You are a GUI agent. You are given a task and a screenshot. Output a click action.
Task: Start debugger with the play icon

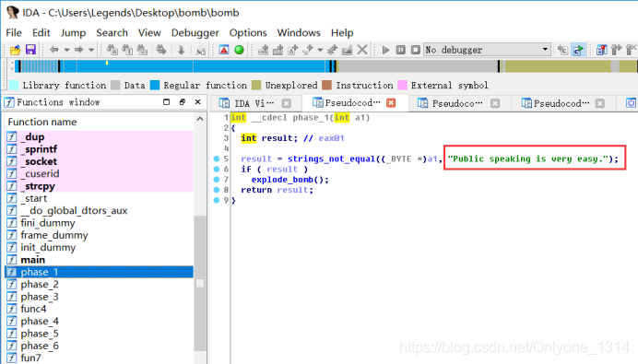[x=385, y=50]
